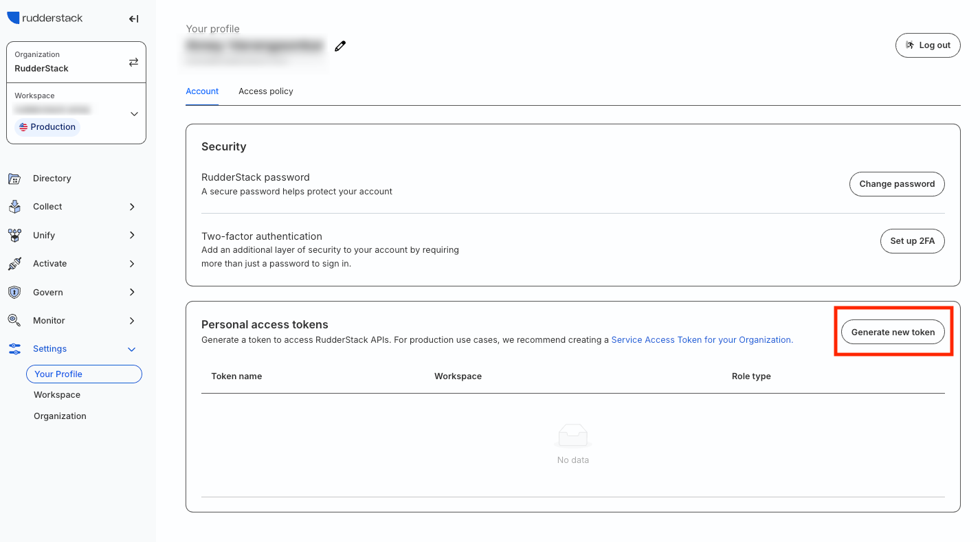
Task: Collapse the sidebar with the arrow icon
Action: pyautogui.click(x=133, y=19)
